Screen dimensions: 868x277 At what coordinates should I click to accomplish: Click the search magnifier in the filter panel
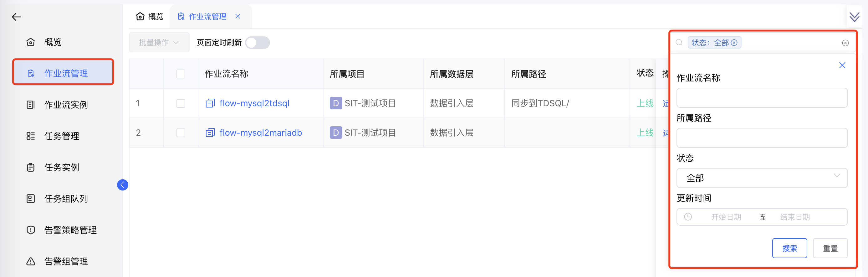point(679,43)
